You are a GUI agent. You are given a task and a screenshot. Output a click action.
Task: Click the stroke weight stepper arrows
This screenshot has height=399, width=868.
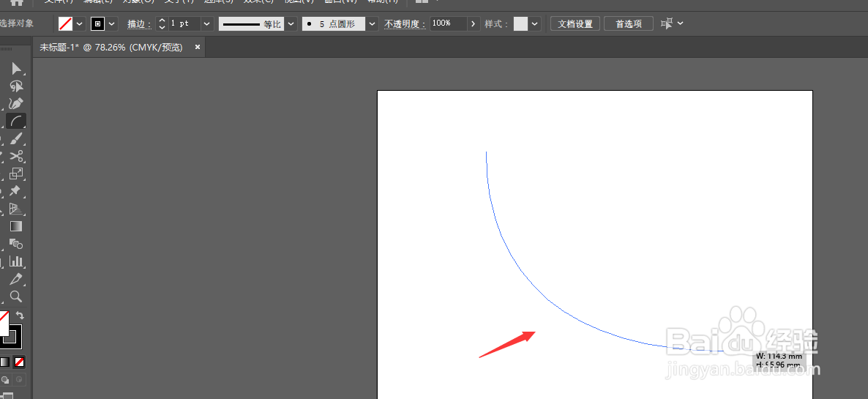pyautogui.click(x=162, y=24)
